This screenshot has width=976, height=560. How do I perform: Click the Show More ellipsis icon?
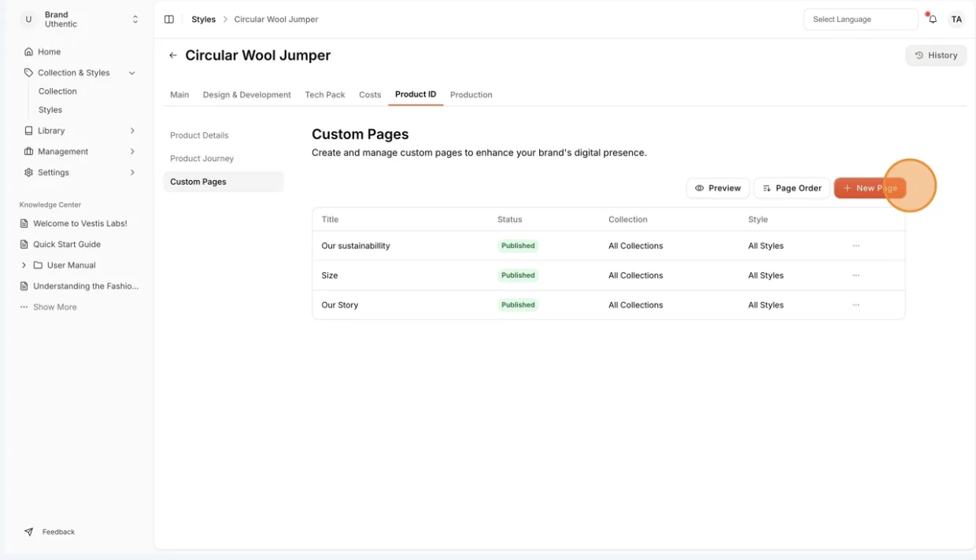click(24, 308)
